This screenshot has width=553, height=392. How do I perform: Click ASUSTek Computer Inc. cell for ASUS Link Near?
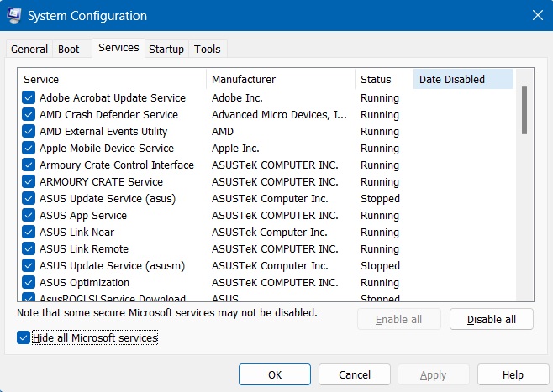pos(270,233)
